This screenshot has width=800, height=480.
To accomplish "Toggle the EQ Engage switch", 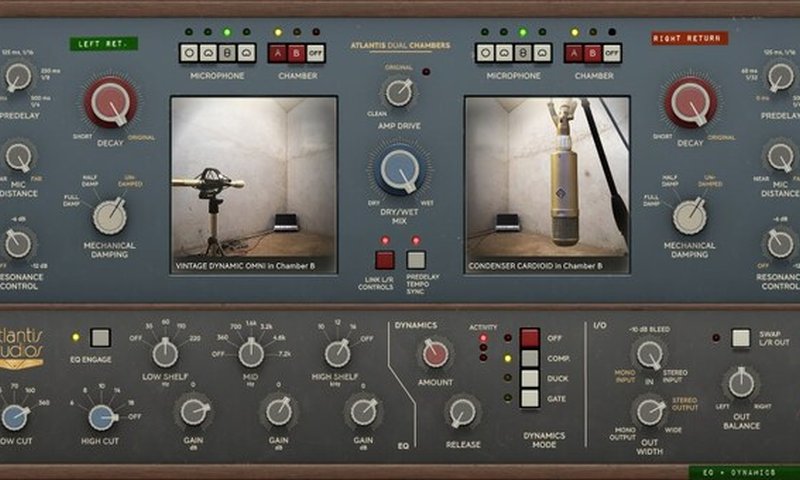I will pos(100,338).
